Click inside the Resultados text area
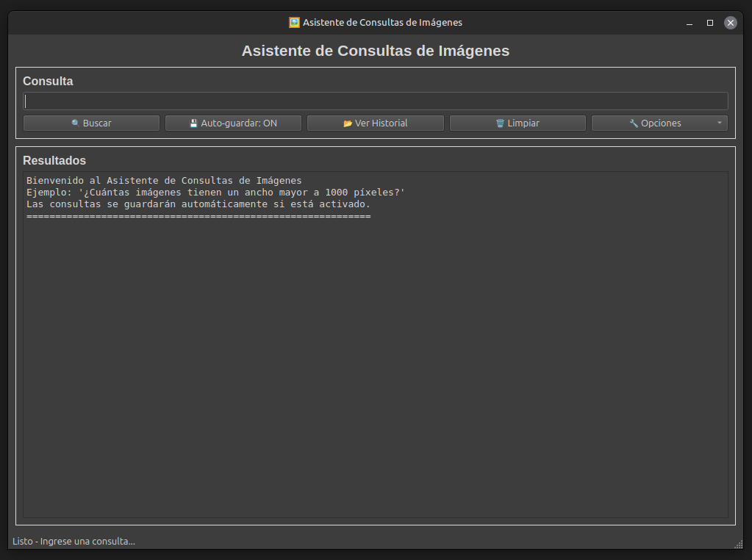 click(375, 367)
